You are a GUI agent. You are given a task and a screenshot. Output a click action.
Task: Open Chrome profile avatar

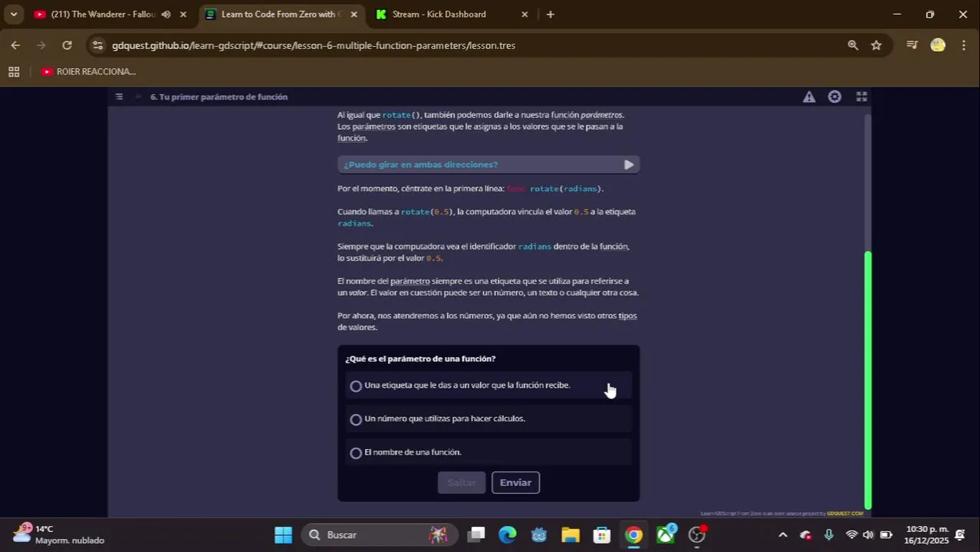[x=938, y=45]
